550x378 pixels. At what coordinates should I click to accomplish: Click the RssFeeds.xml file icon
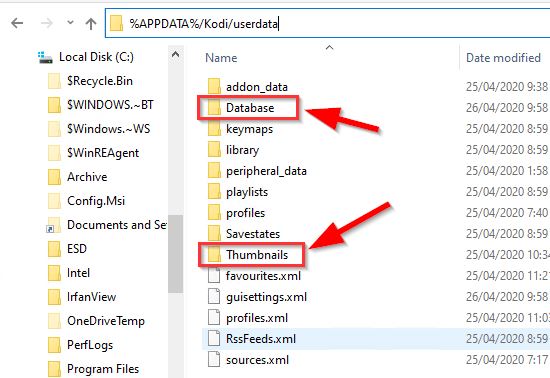click(x=214, y=338)
